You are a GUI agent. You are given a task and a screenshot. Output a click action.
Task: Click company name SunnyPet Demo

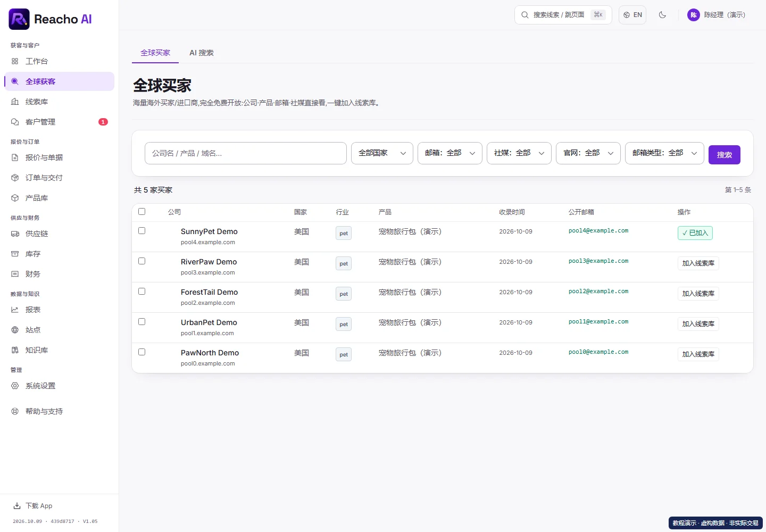click(x=209, y=231)
